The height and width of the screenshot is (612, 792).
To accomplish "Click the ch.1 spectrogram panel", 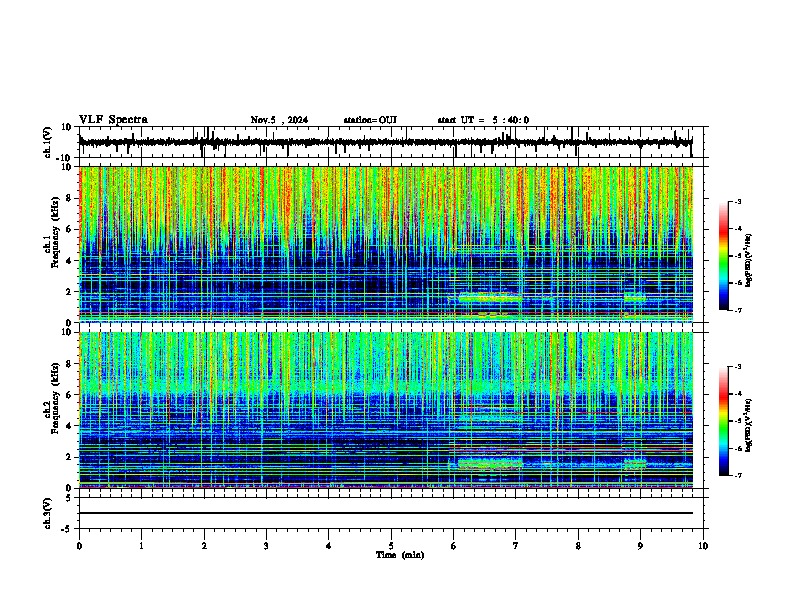I will [x=385, y=244].
